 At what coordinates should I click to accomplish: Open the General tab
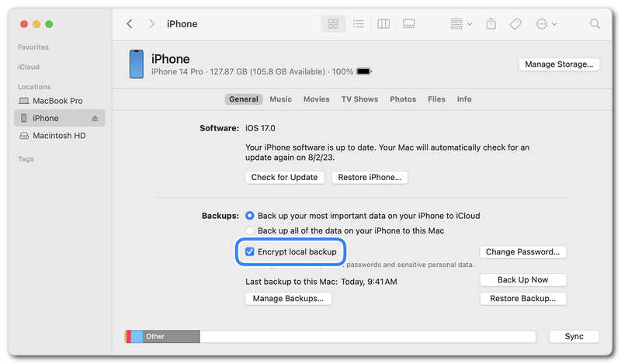coord(244,99)
